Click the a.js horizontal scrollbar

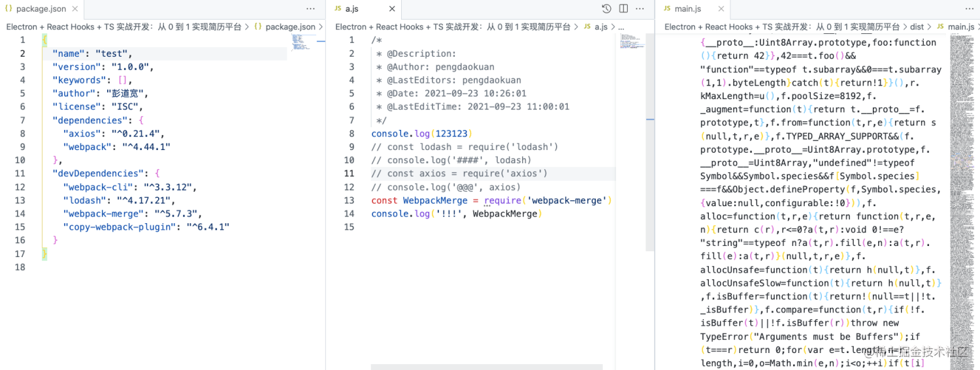tap(490, 367)
